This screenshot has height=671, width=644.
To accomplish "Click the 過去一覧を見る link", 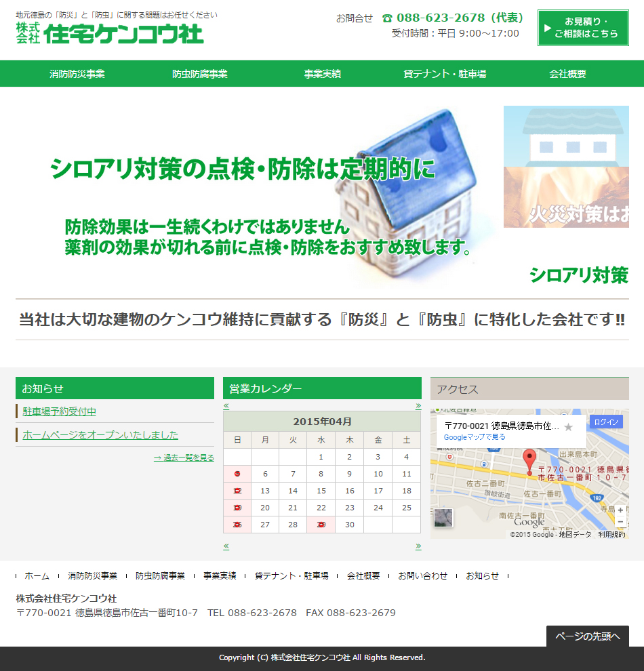I will pos(184,457).
